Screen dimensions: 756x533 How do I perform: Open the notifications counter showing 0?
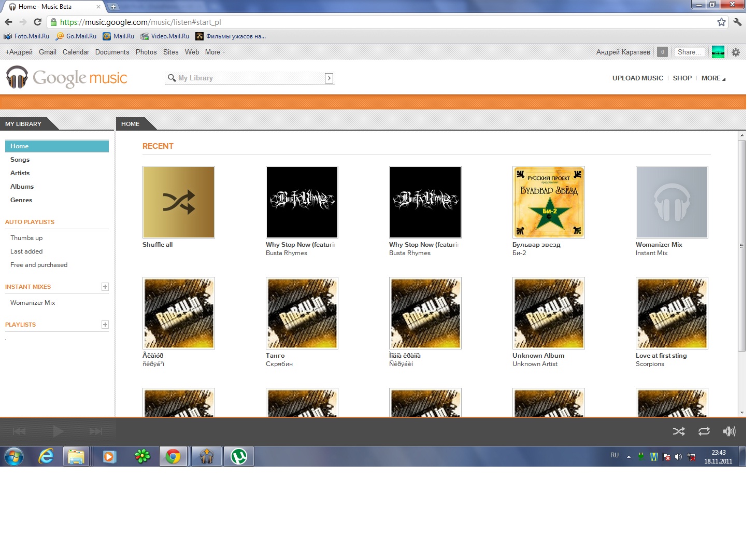pos(662,52)
